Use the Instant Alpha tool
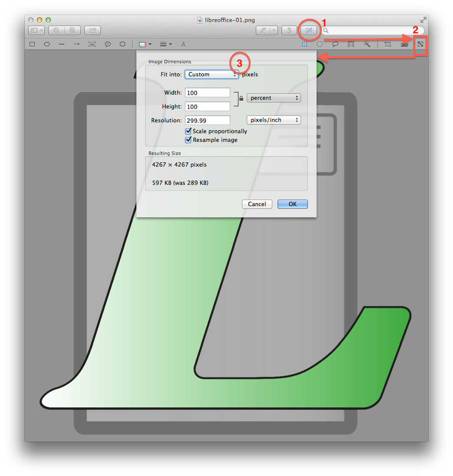453x476 pixels. click(367, 44)
